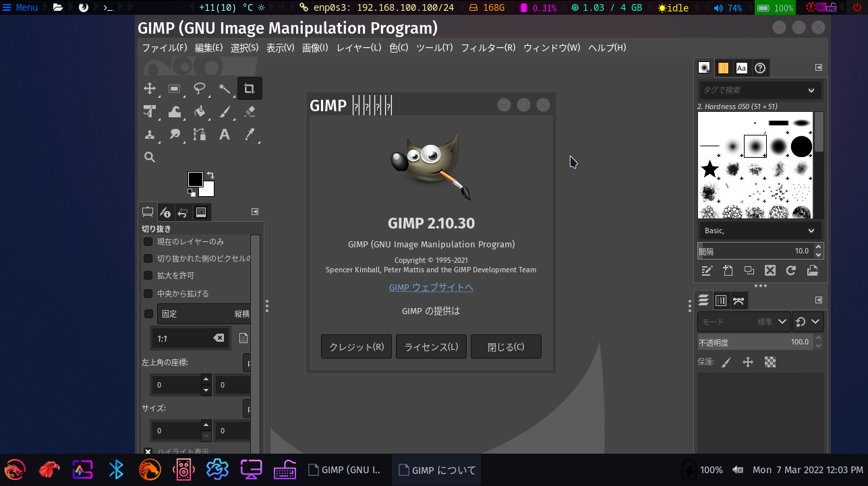The height and width of the screenshot is (486, 868).
Task: Select the Zoom magnifier tool
Action: 150,157
